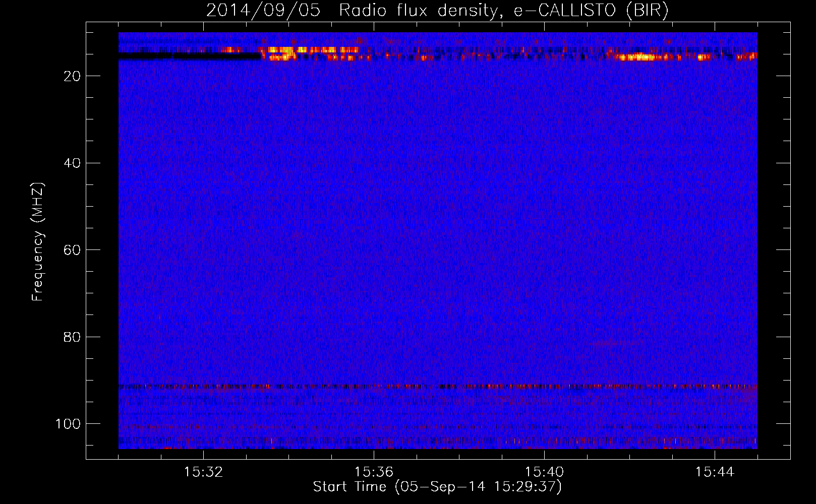Click the 15:40 time tick label
Image resolution: width=816 pixels, height=504 pixels.
coord(545,472)
